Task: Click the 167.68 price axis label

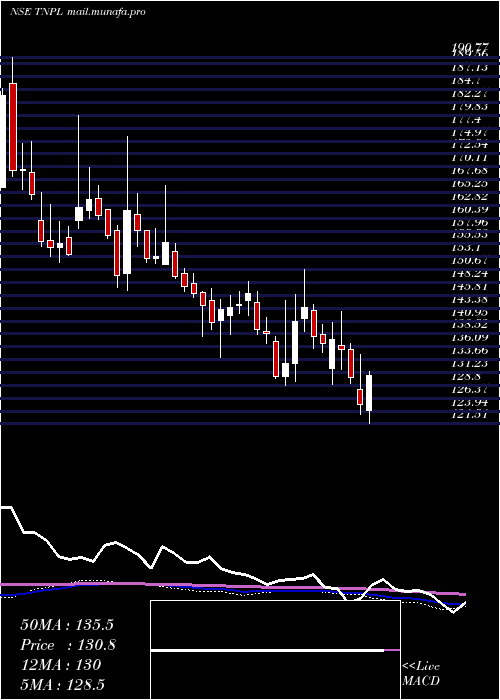Action: pos(469,171)
